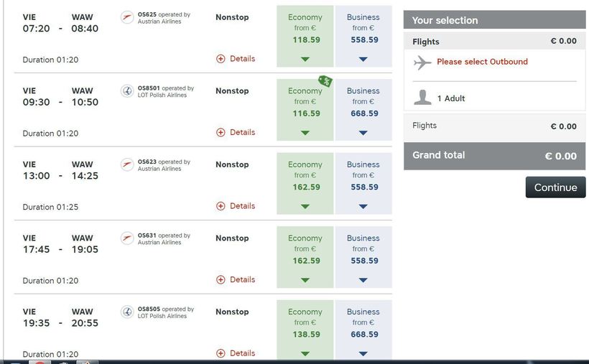Click LOT Polish Airlines logo for OS8505
Image resolution: width=589 pixels, height=364 pixels.
127,312
